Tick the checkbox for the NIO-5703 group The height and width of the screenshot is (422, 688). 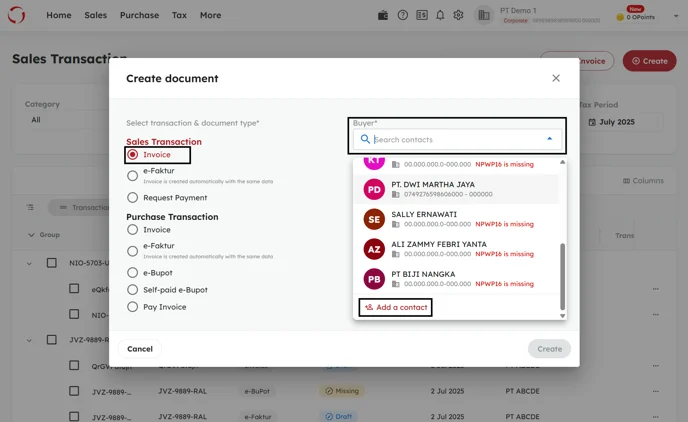(52, 263)
